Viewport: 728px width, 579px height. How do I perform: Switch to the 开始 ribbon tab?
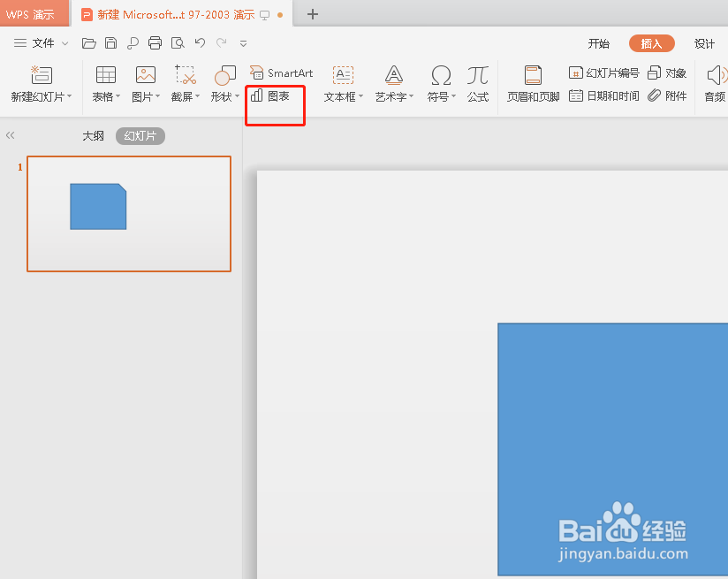coord(598,43)
